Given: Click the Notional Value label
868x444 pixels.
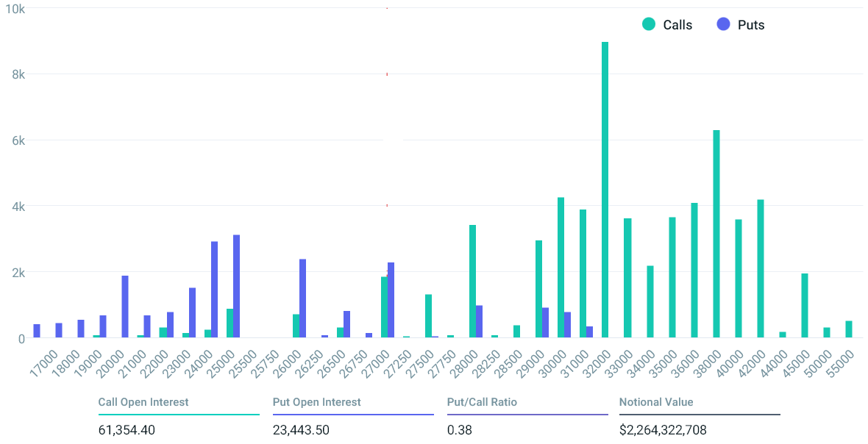Looking at the screenshot, I should tap(656, 402).
